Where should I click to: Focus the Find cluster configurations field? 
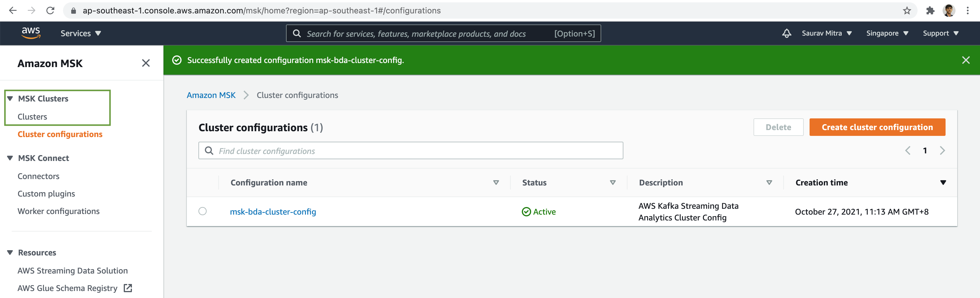click(411, 150)
